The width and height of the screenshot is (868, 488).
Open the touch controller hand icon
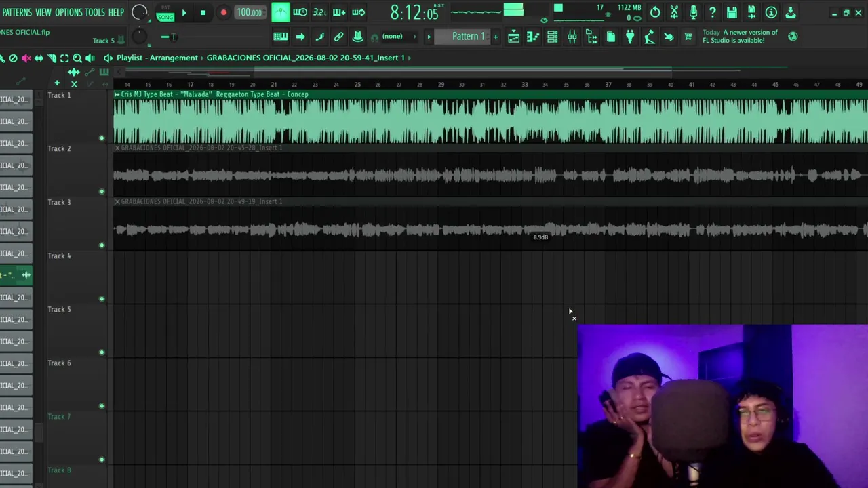(x=669, y=37)
